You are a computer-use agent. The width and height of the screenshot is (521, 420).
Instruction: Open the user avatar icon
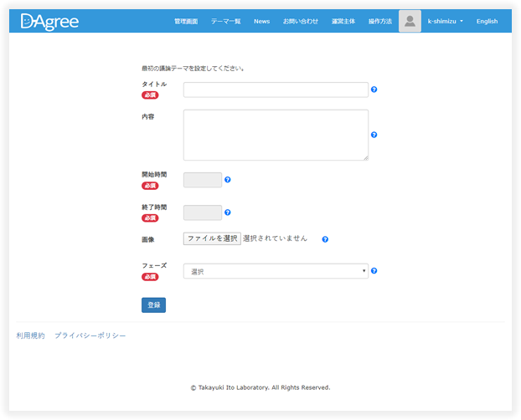(x=410, y=21)
